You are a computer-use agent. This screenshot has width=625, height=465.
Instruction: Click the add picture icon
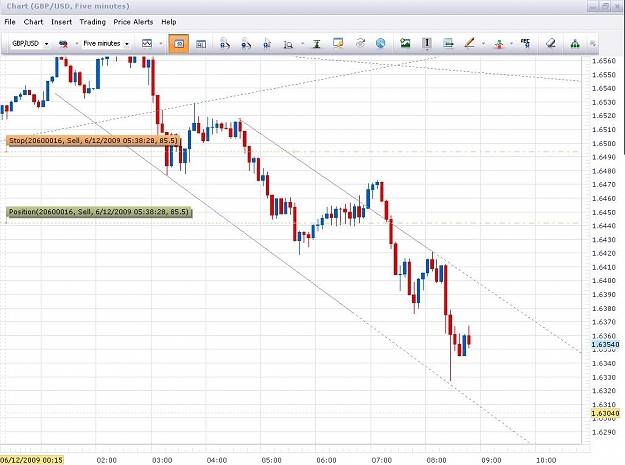(x=405, y=43)
